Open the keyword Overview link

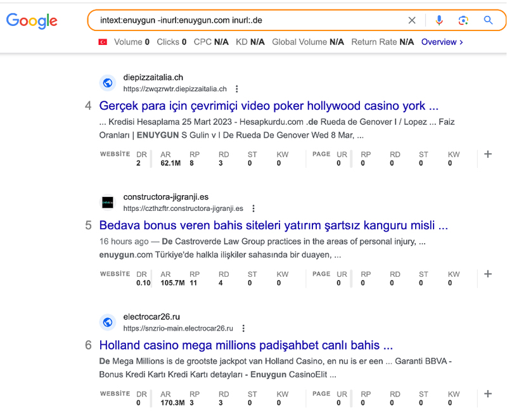pyautogui.click(x=442, y=42)
